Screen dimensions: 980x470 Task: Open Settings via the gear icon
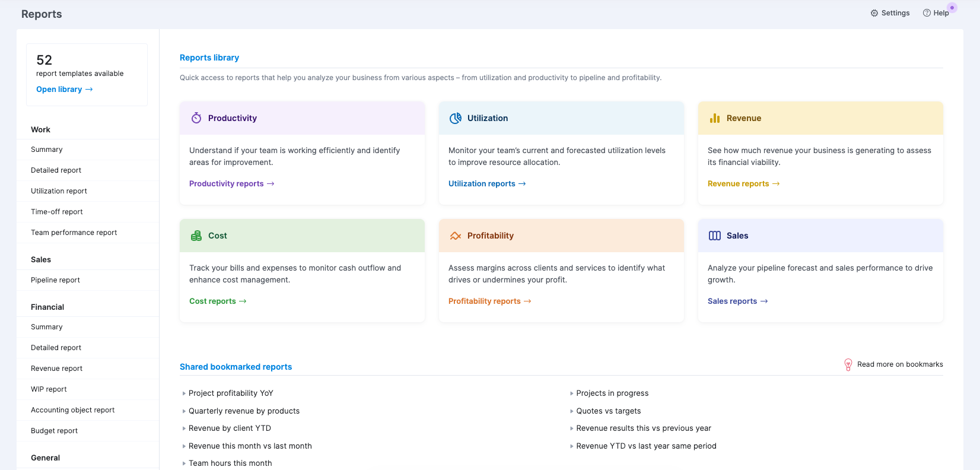[874, 13]
